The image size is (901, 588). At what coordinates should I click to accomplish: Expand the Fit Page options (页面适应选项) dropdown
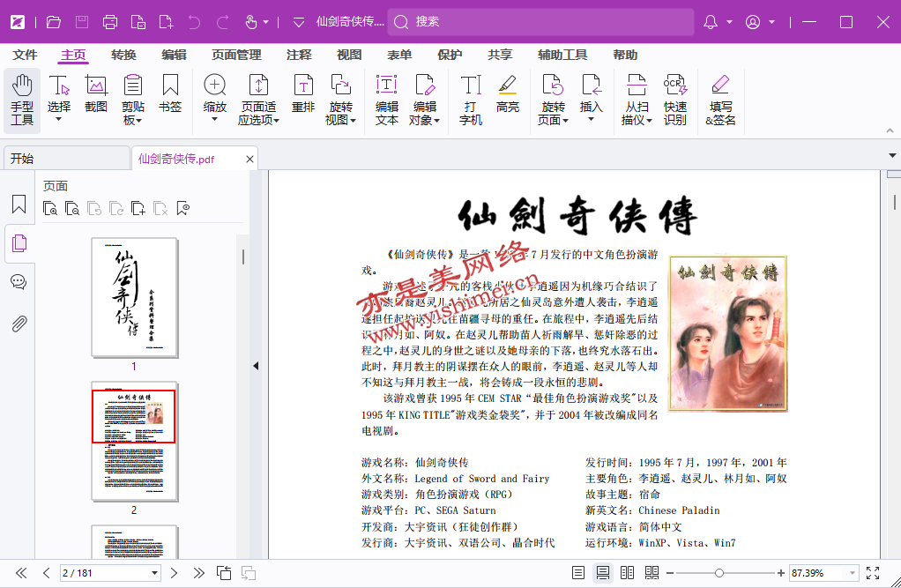click(x=277, y=121)
